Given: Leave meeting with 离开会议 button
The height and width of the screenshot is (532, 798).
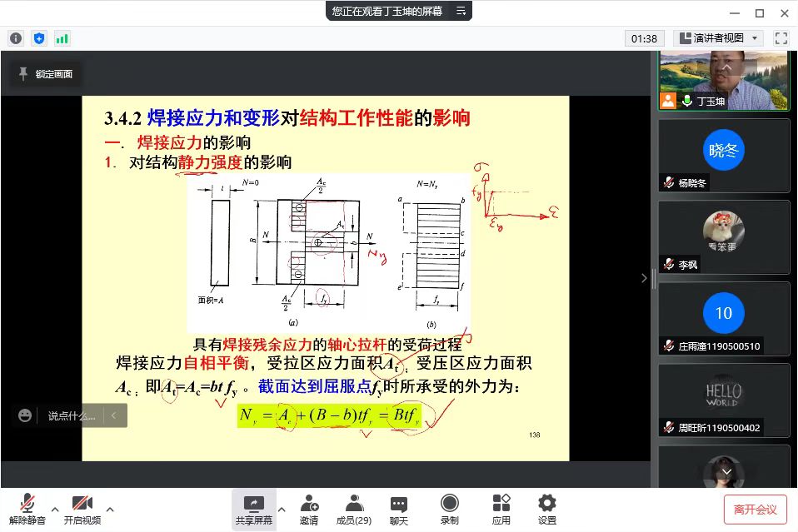Looking at the screenshot, I should click(x=755, y=509).
